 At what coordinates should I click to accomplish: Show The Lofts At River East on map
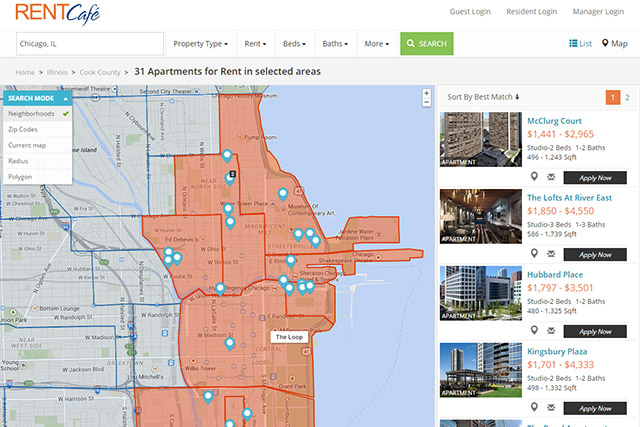click(534, 254)
